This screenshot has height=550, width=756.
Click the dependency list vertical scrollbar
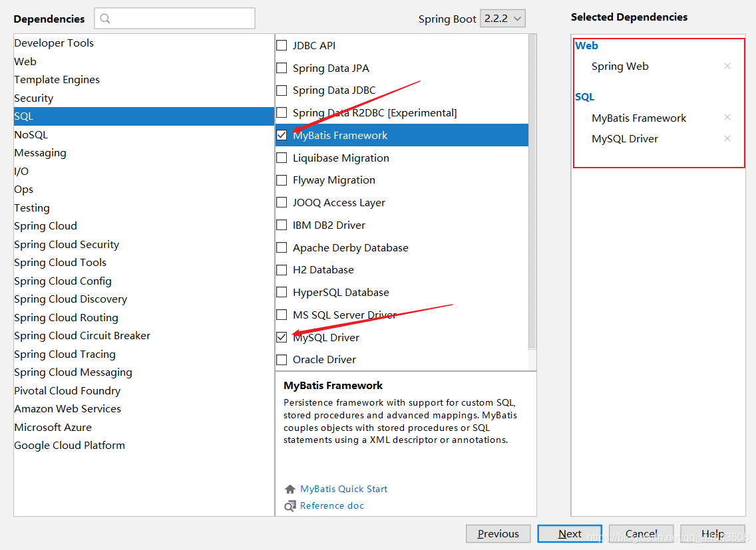pos(532,192)
